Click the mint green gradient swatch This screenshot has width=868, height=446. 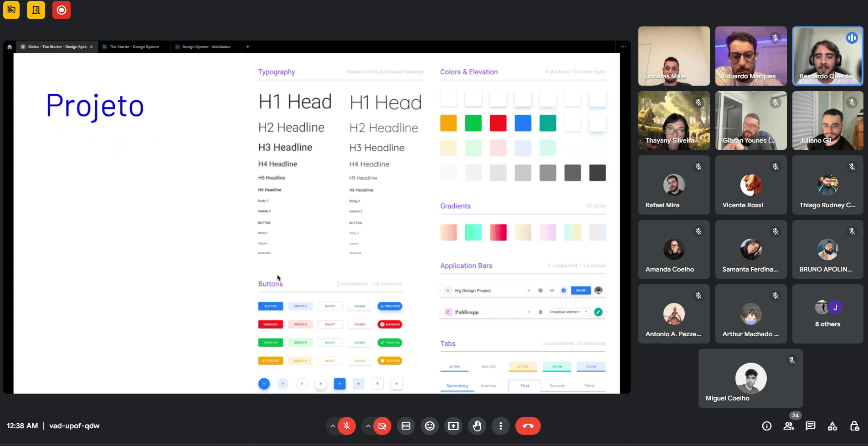pyautogui.click(x=473, y=232)
